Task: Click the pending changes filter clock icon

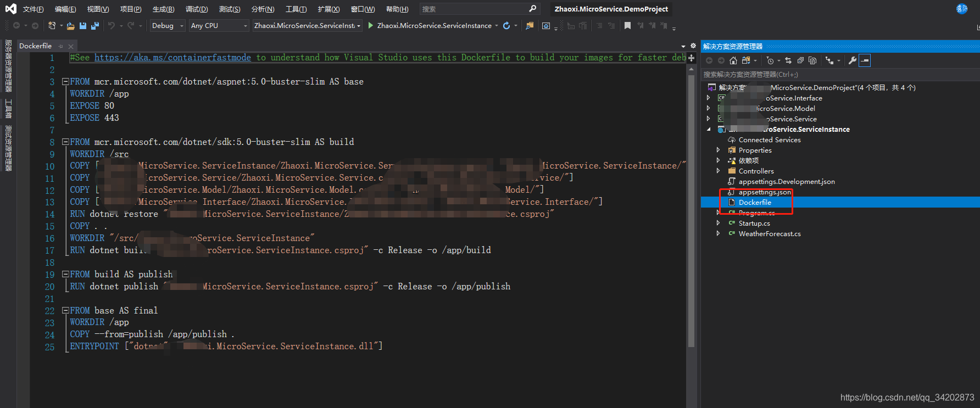Action: coord(770,60)
